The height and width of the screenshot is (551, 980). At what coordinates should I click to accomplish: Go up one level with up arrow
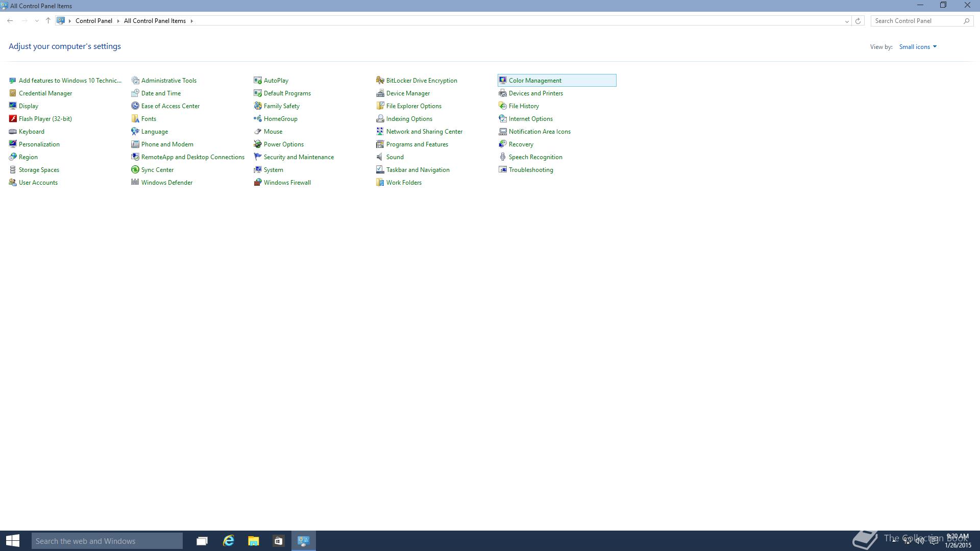coord(48,21)
